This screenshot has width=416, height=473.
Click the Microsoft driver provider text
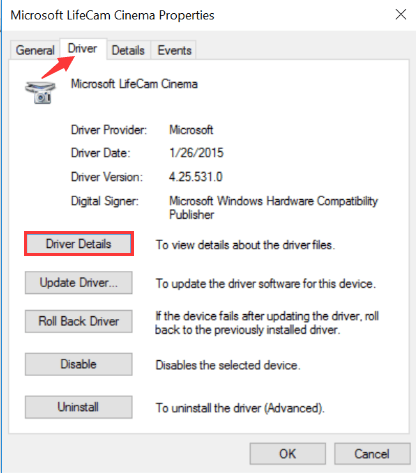pyautogui.click(x=191, y=130)
